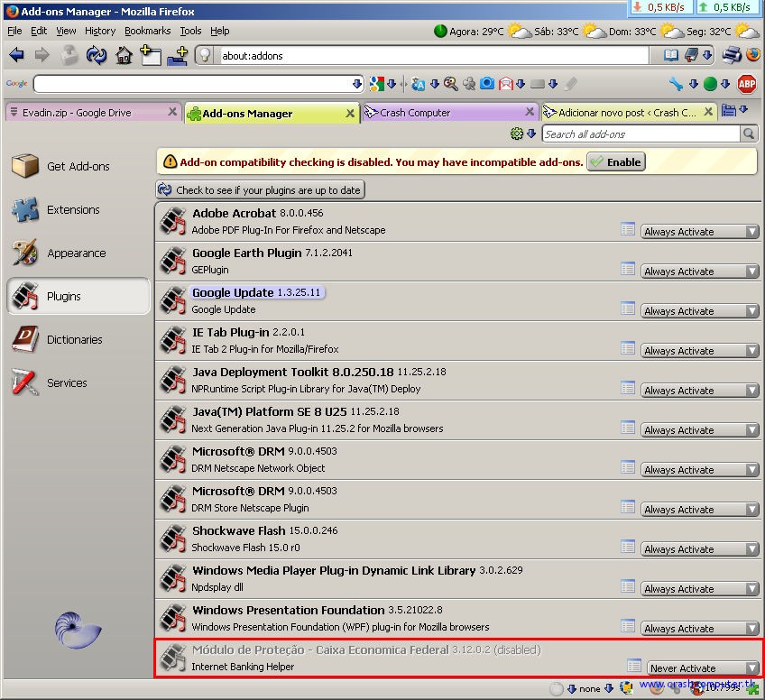
Task: Open Never Activate dropdown for Módulo de Proteção
Action: [x=703, y=668]
